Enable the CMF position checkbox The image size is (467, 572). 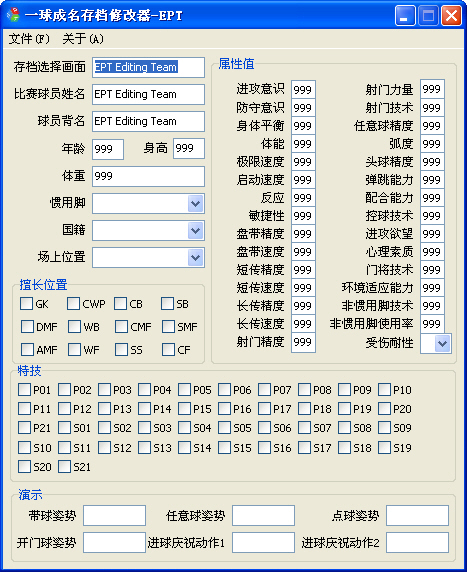pyautogui.click(x=121, y=326)
